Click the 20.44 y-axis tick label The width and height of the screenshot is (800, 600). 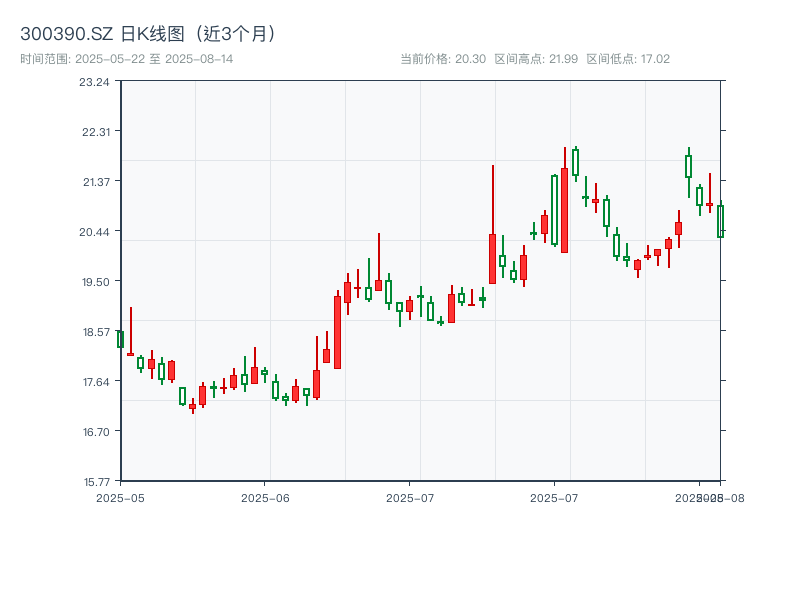coord(94,231)
